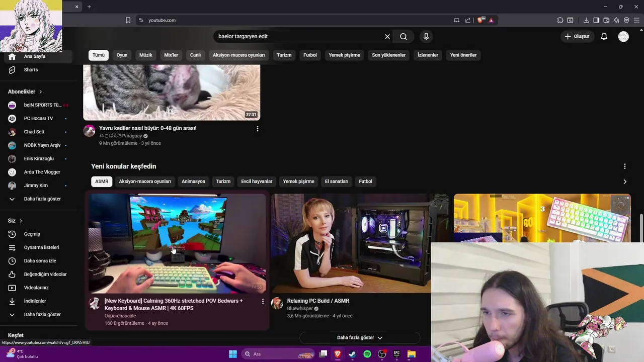Open Videolarınız in sidebar
644x362 pixels.
click(x=38, y=288)
